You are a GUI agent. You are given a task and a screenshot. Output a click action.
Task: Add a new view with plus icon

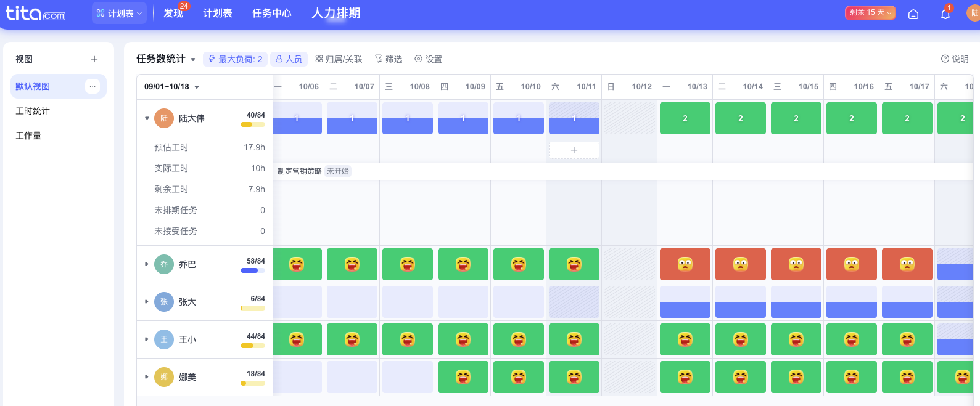(x=94, y=59)
